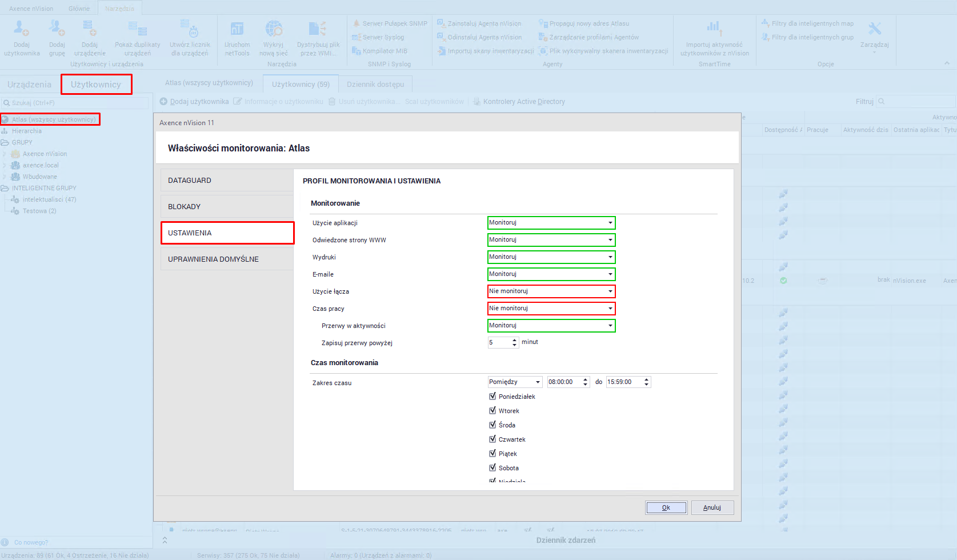Confirm the dialog with Ok button
This screenshot has height=560, width=957.
[666, 507]
